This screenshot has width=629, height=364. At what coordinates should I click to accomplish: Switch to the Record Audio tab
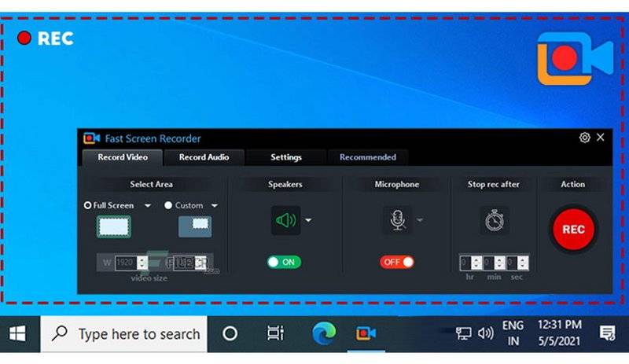tap(204, 157)
